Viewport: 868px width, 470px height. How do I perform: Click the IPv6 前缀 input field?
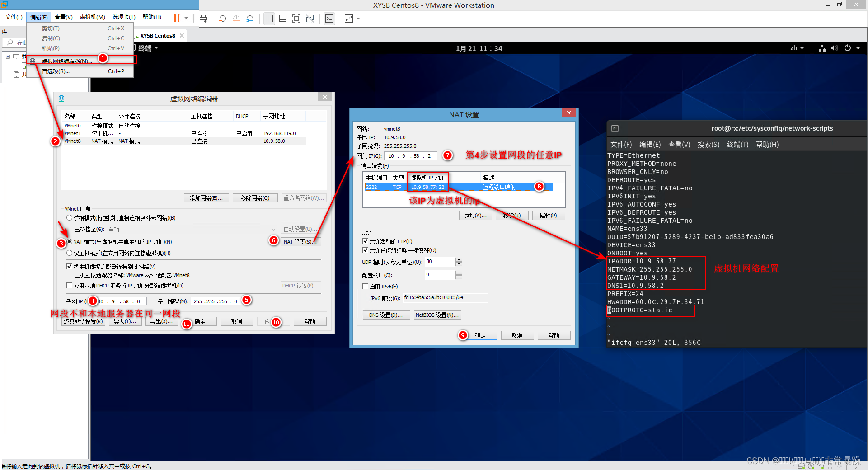tap(445, 298)
